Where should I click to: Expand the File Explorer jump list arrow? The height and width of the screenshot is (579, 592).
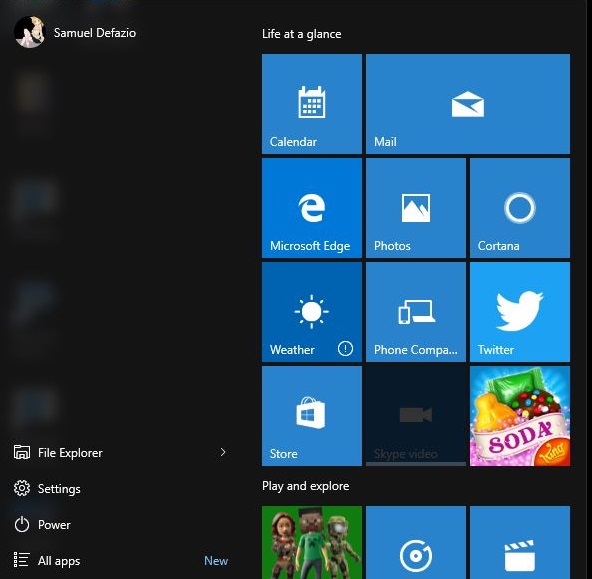pyautogui.click(x=223, y=452)
